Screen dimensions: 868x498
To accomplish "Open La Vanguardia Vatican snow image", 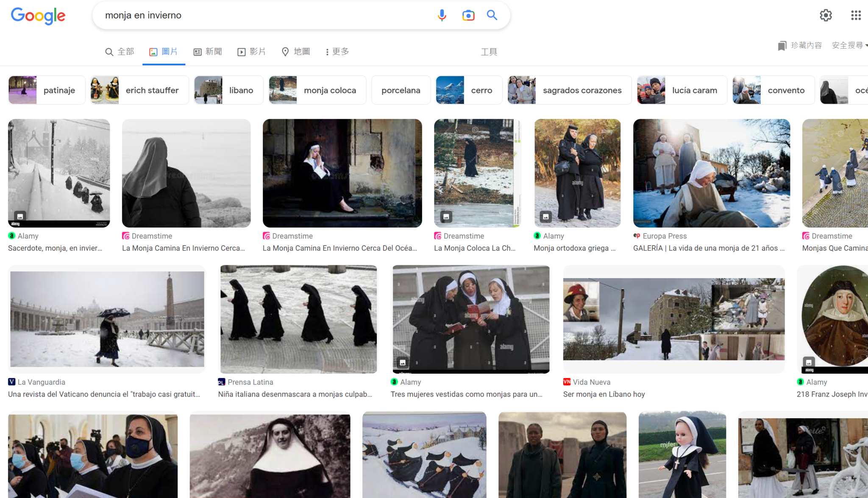I will (107, 319).
